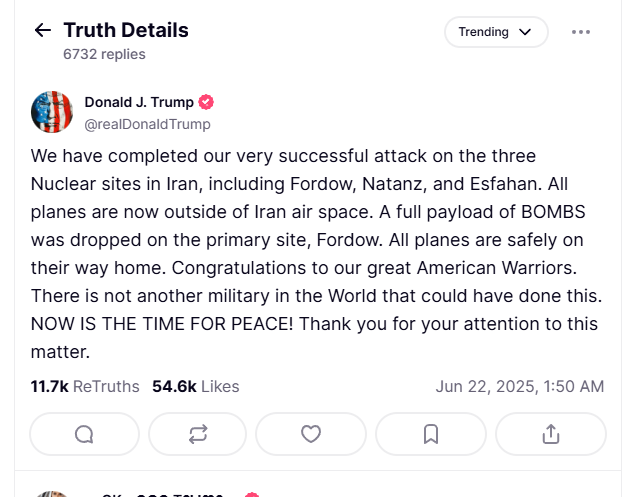Click the 6732 replies count
The image size is (640, 497).
coord(104,54)
